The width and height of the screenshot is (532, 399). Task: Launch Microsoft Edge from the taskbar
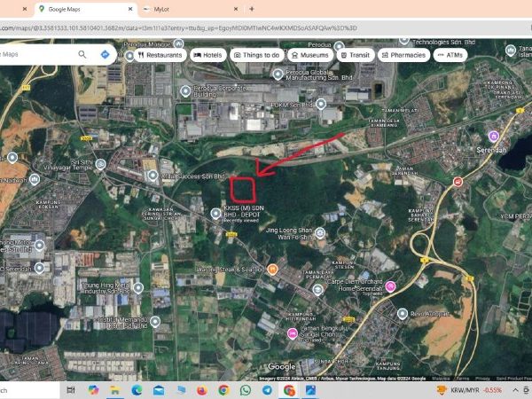pyautogui.click(x=137, y=390)
